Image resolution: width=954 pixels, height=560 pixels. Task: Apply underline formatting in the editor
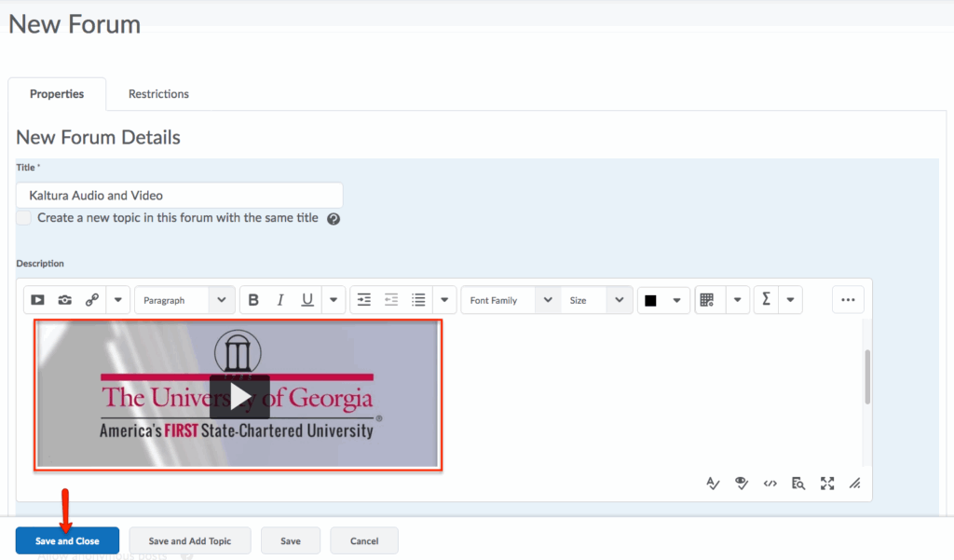pos(307,300)
